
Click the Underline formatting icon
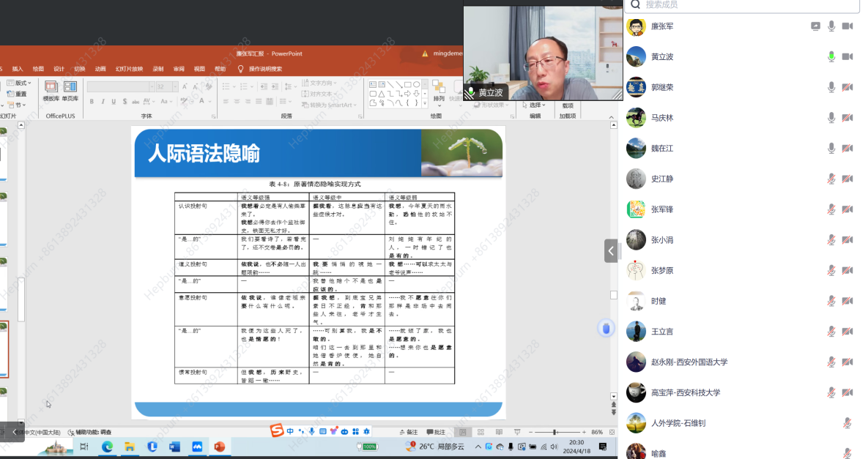[114, 102]
